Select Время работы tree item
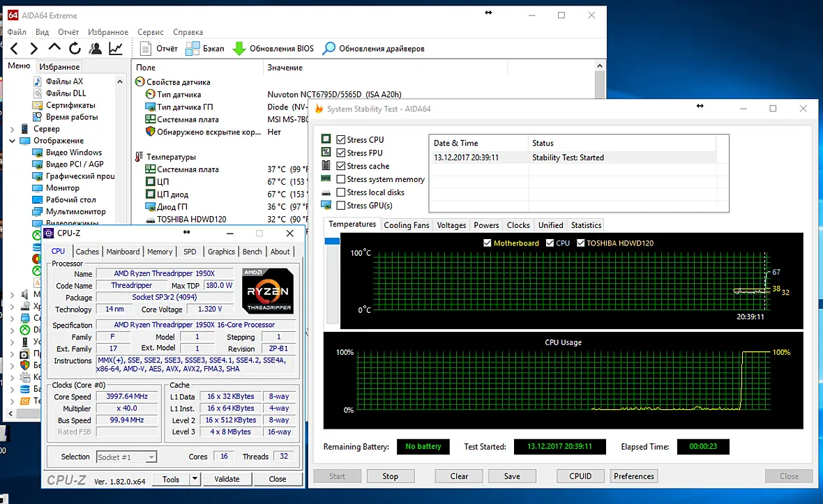 71,117
